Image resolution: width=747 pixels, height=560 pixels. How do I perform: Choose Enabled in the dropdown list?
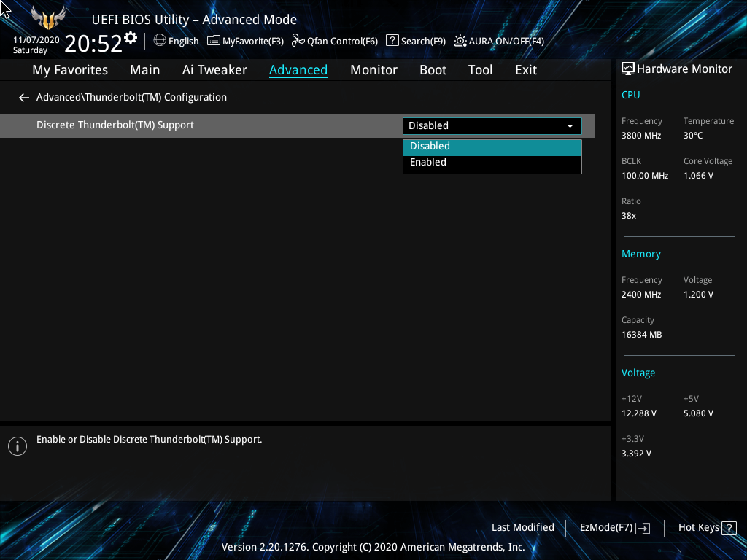(x=492, y=163)
